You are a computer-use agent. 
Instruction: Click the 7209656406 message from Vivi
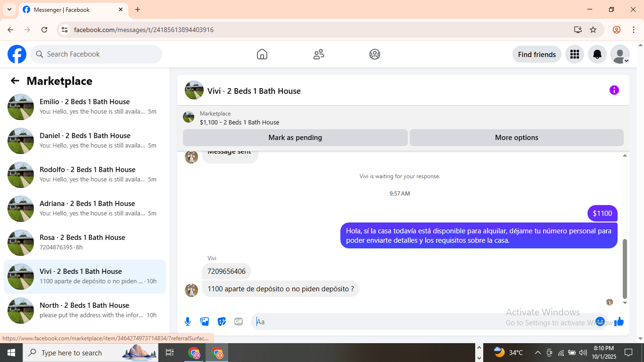[226, 271]
